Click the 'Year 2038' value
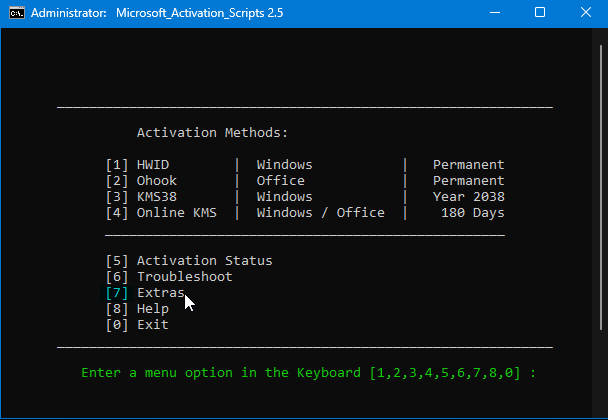This screenshot has width=608, height=420. (x=469, y=197)
